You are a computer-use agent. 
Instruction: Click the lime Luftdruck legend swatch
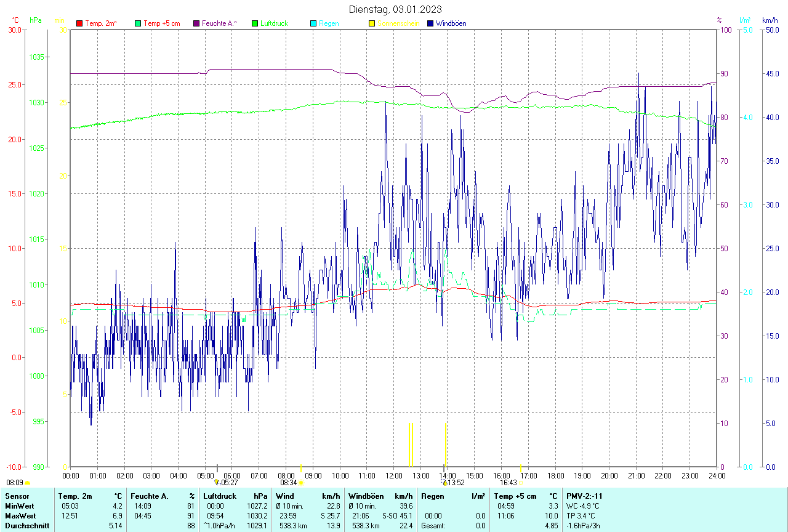(x=255, y=23)
